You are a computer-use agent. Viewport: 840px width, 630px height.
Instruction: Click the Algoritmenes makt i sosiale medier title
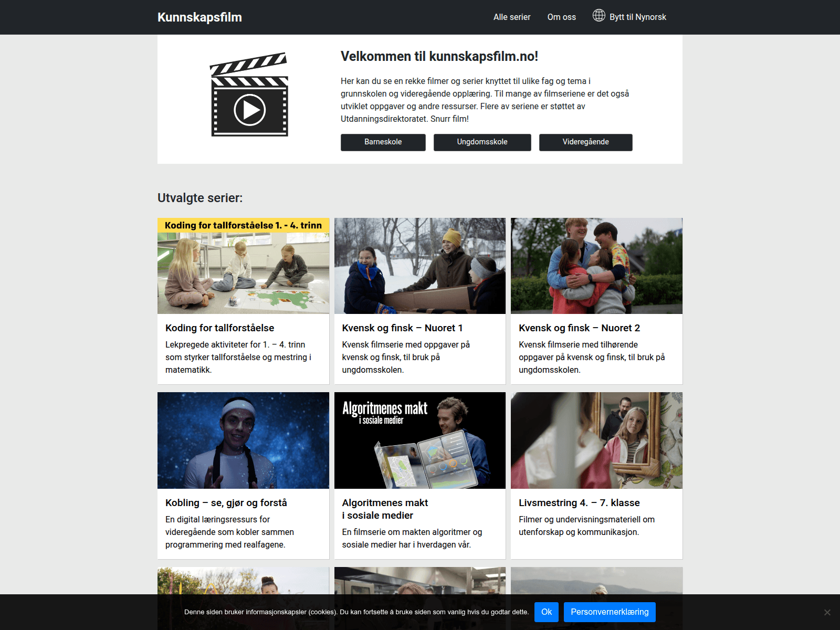(x=385, y=509)
